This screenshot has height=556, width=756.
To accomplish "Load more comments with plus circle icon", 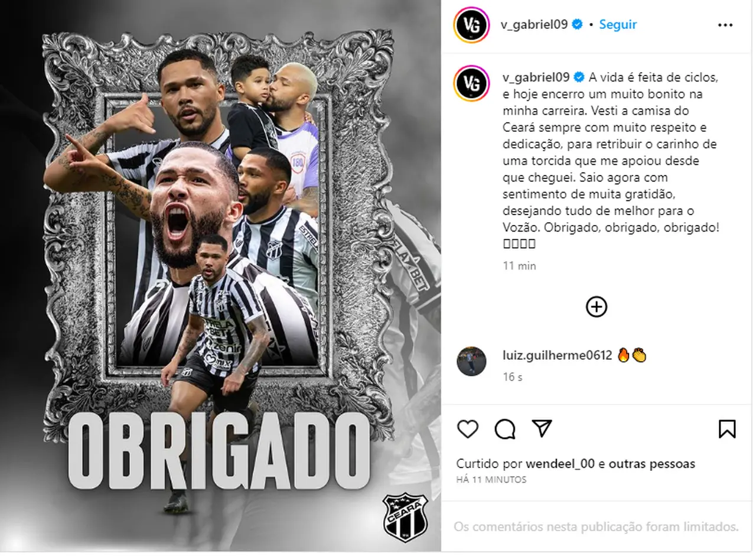I will (597, 307).
